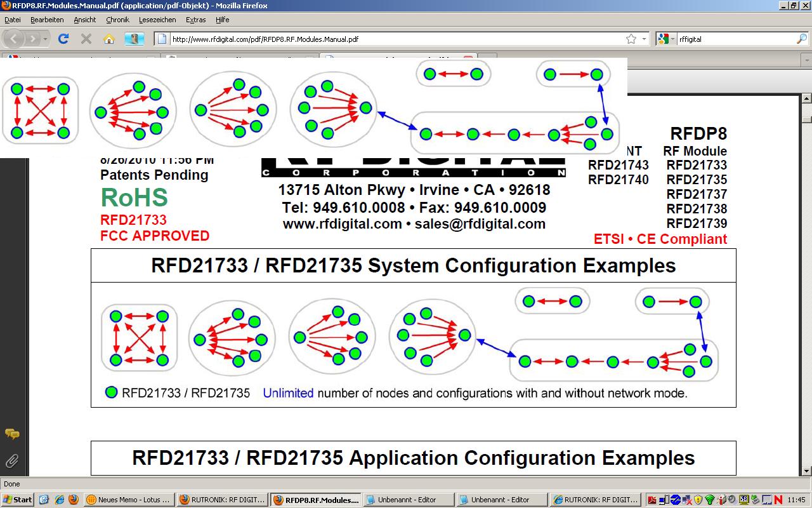
Task: Switch to first Unbenannt - Editor window
Action: (408, 500)
